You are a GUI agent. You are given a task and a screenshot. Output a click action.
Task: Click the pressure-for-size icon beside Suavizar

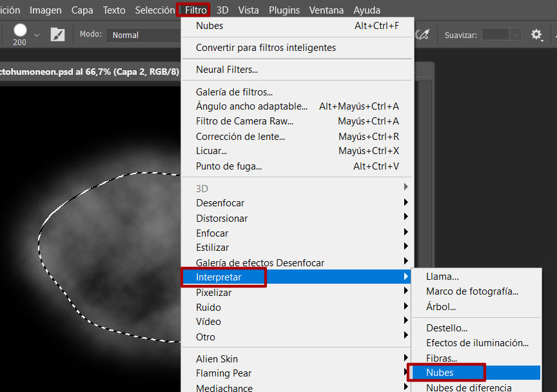click(x=423, y=35)
